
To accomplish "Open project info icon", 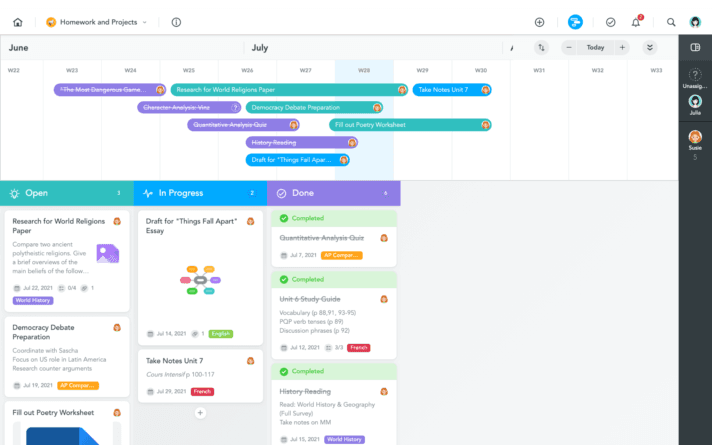I will (x=176, y=21).
